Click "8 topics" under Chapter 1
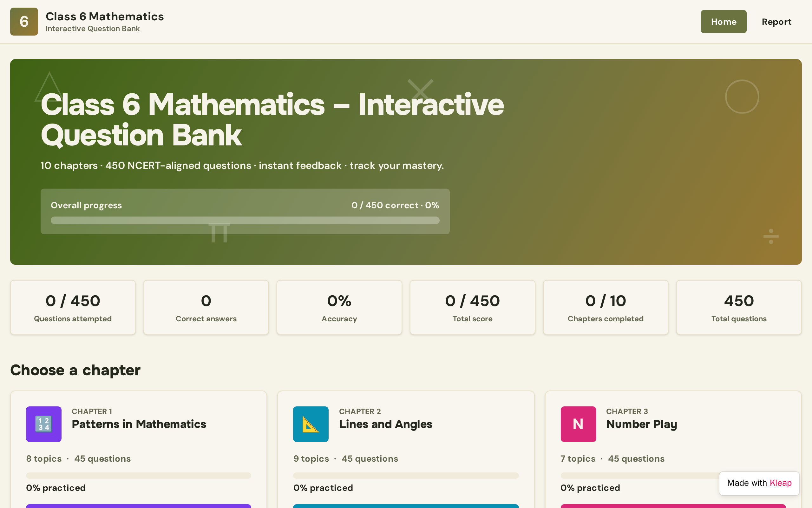812x508 pixels. click(x=44, y=458)
